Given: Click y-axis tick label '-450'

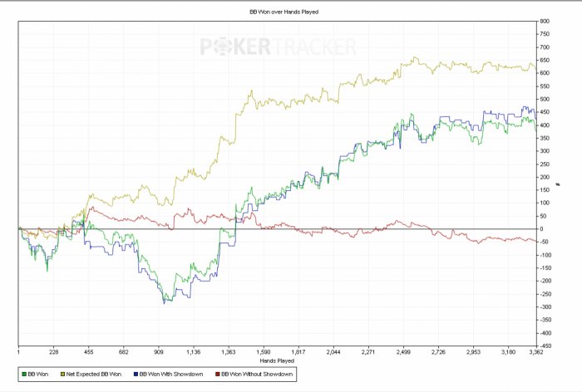Looking at the screenshot, I should (545, 346).
